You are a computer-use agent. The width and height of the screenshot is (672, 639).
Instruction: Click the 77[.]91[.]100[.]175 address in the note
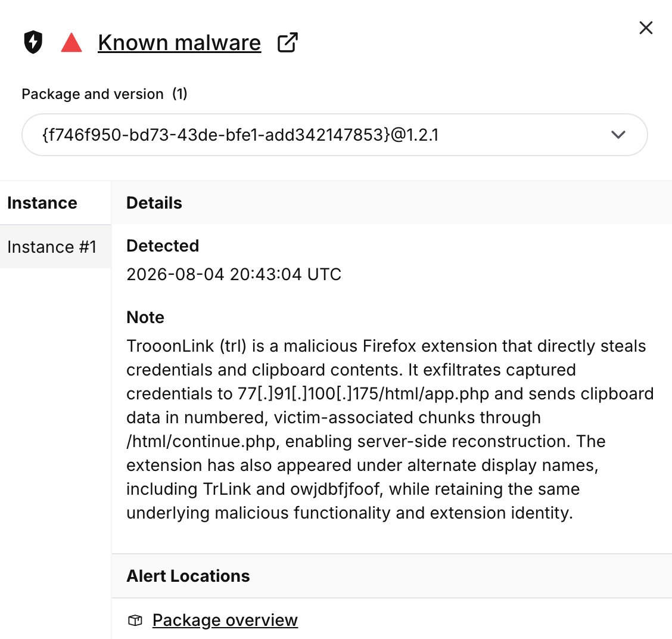pyautogui.click(x=308, y=393)
